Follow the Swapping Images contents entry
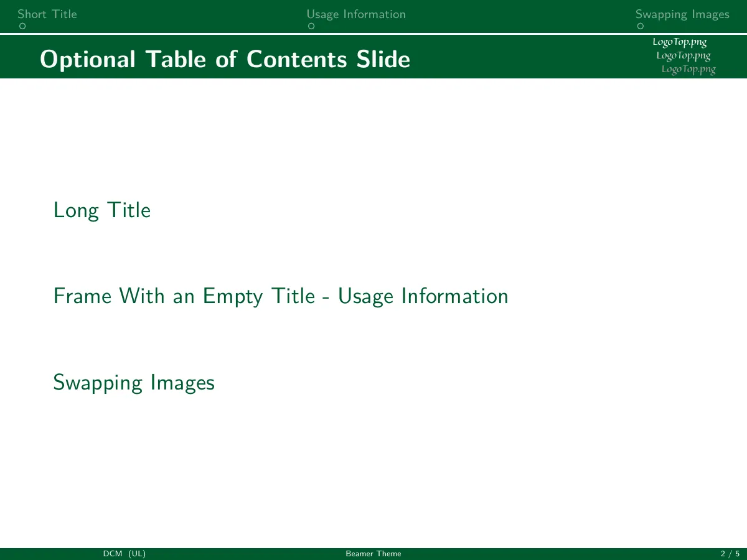The height and width of the screenshot is (560, 747). tap(134, 382)
